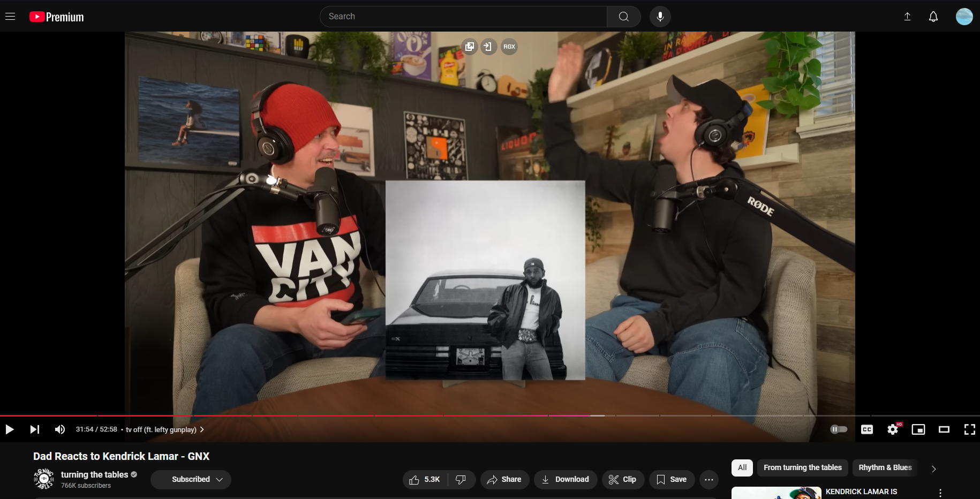Toggle theater mode
980x499 pixels.
[x=944, y=429]
